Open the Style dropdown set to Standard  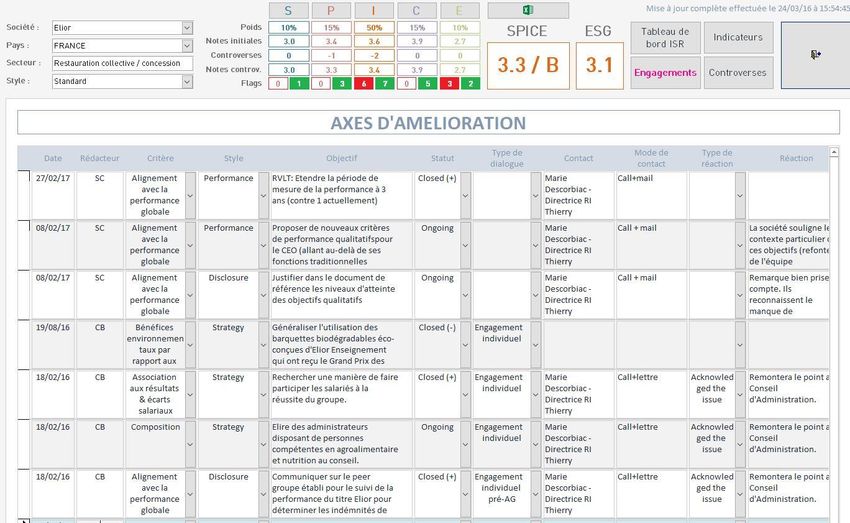click(187, 82)
